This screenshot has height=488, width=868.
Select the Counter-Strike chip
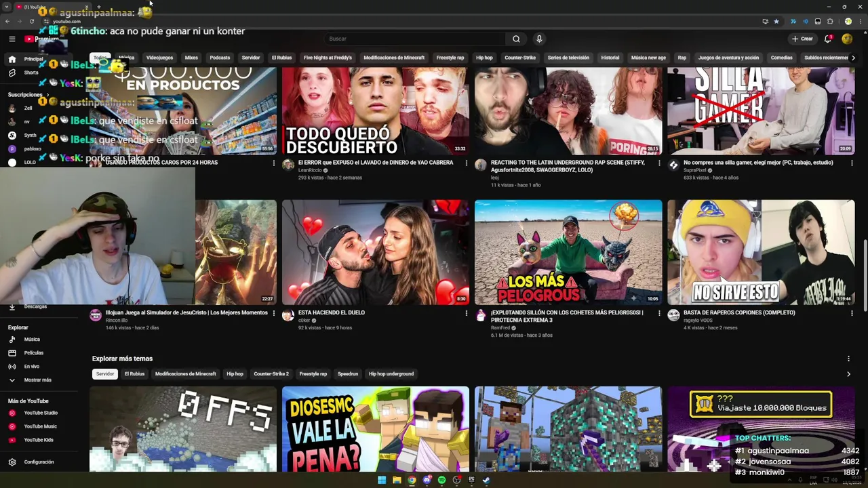coord(520,58)
